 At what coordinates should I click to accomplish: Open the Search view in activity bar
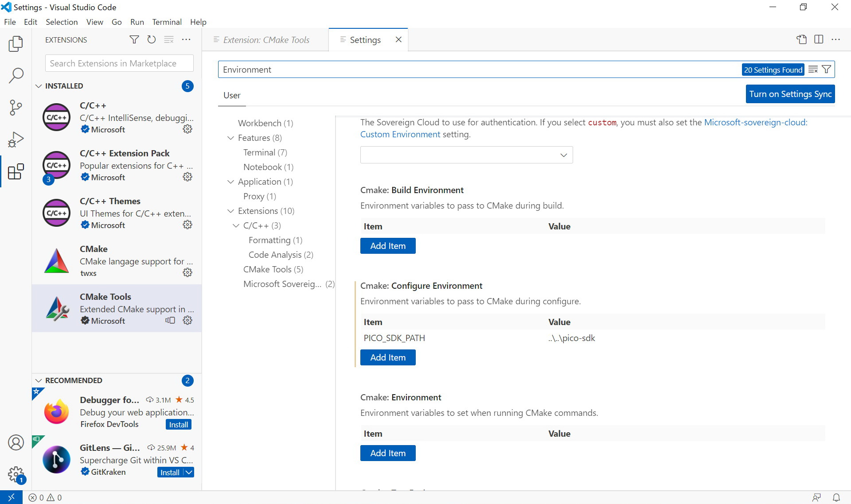click(16, 75)
